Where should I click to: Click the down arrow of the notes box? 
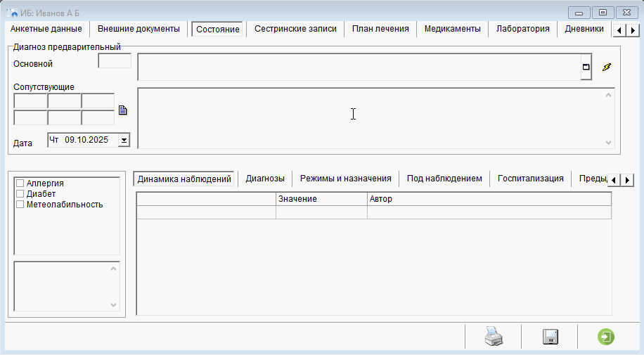pyautogui.click(x=114, y=305)
